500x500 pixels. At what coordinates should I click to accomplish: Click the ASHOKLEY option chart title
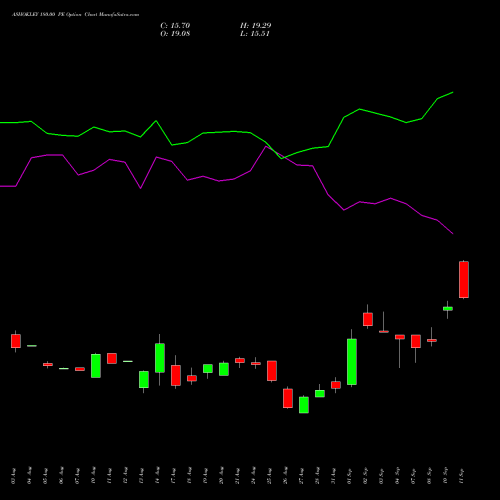pyautogui.click(x=75, y=15)
